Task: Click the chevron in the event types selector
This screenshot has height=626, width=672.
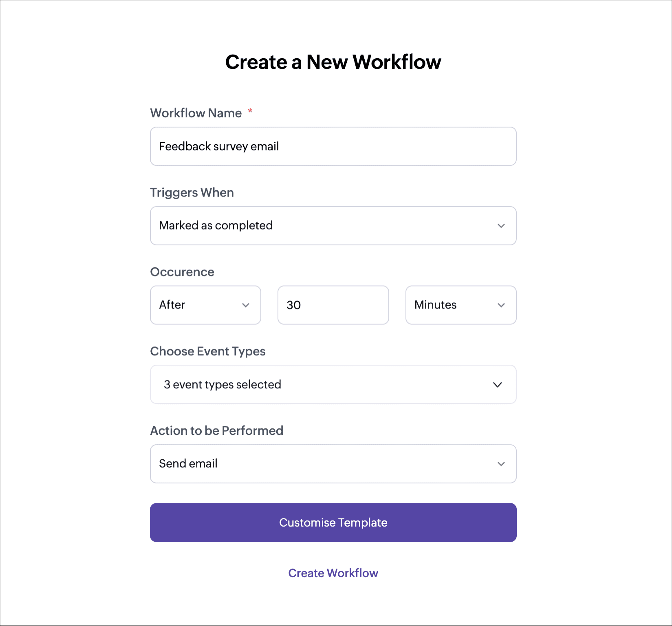Action: pyautogui.click(x=498, y=385)
